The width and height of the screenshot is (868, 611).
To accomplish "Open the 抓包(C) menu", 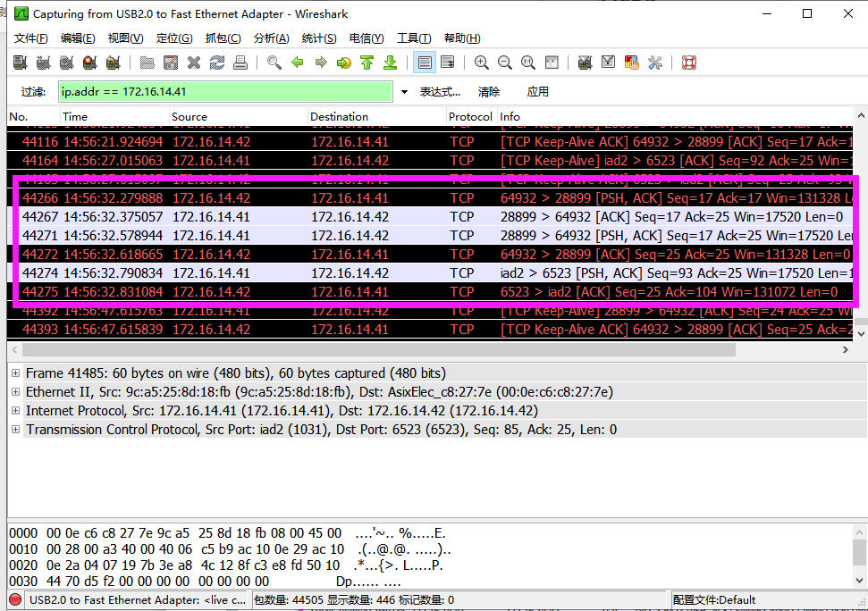I will (x=223, y=38).
